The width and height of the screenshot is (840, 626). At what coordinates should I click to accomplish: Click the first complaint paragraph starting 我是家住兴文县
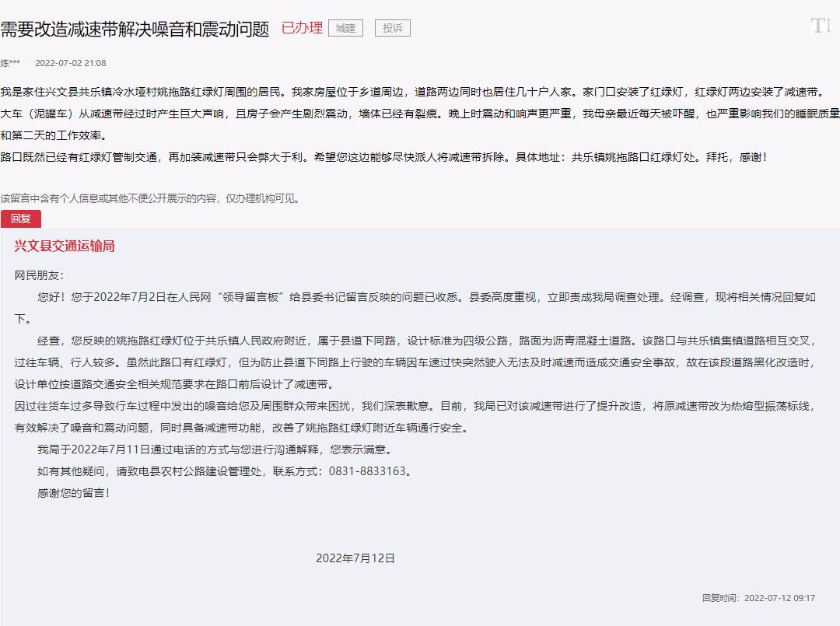coord(420,92)
